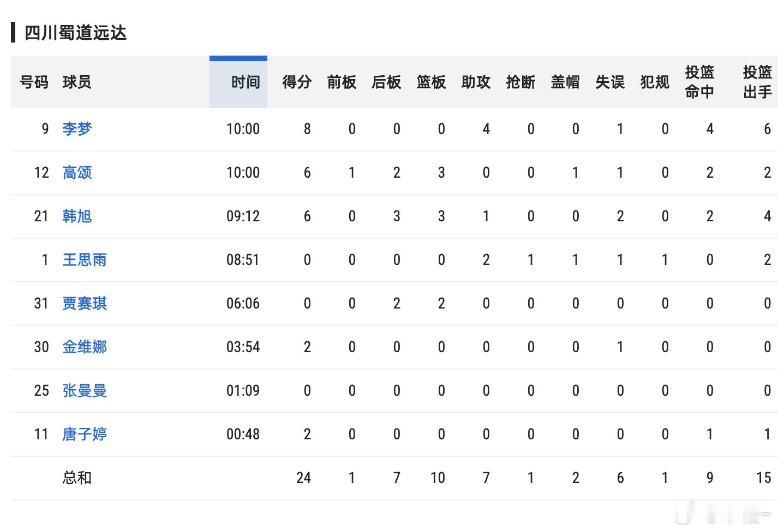Screen dimensions: 778x532
Task: Open player link 贾赛琪
Action: [85, 304]
